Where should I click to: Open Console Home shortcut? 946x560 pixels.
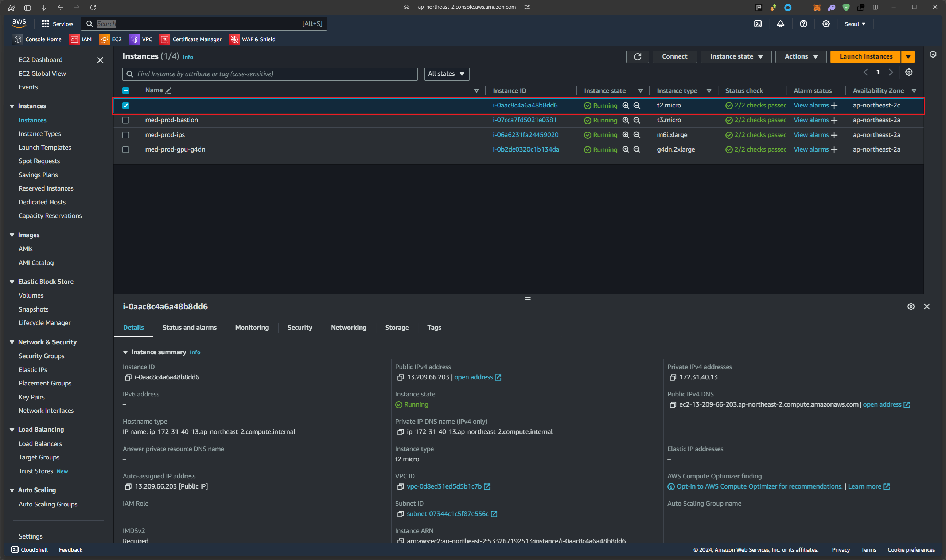[38, 39]
